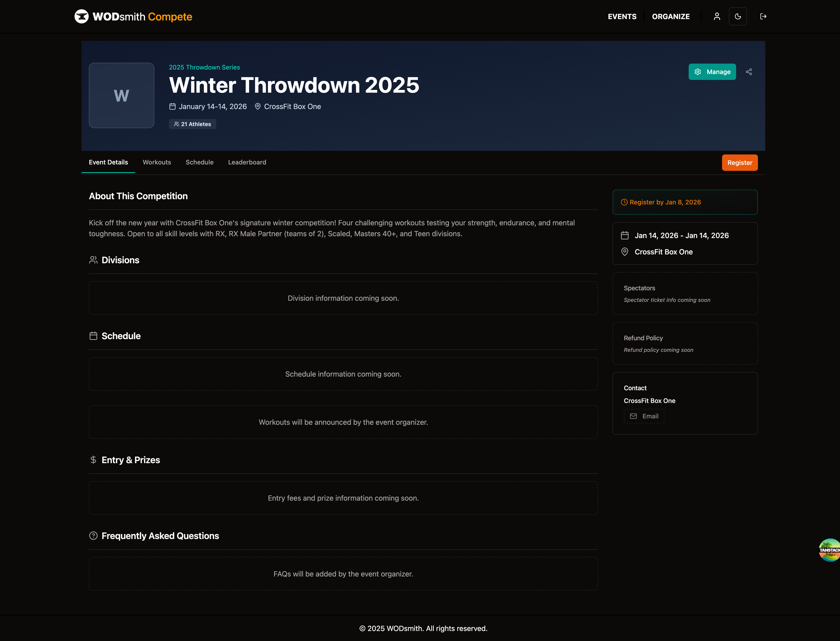Click Spectator ticket info coming soon text
840x641 pixels.
click(667, 300)
